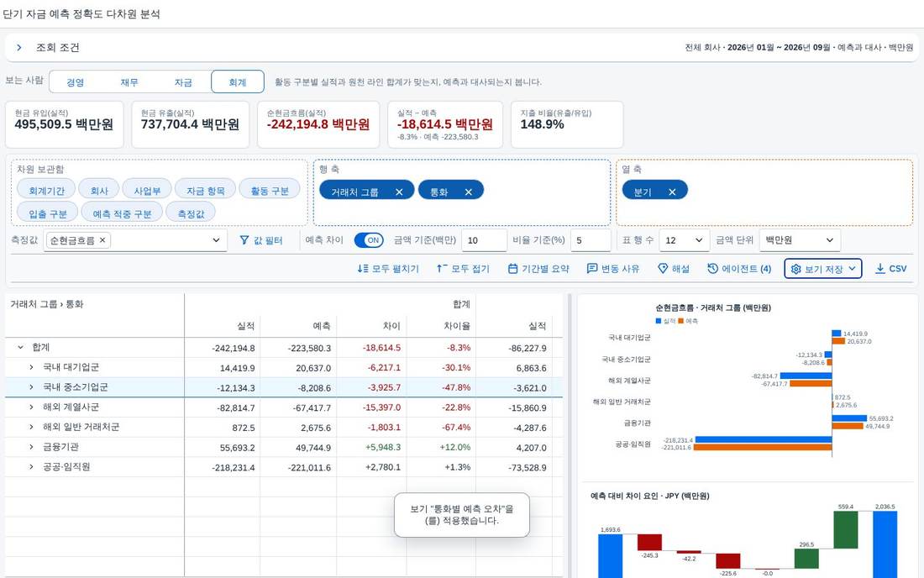This screenshot has height=578, width=924.
Task: Remove 분기 chip from column axis
Action: pos(672,192)
